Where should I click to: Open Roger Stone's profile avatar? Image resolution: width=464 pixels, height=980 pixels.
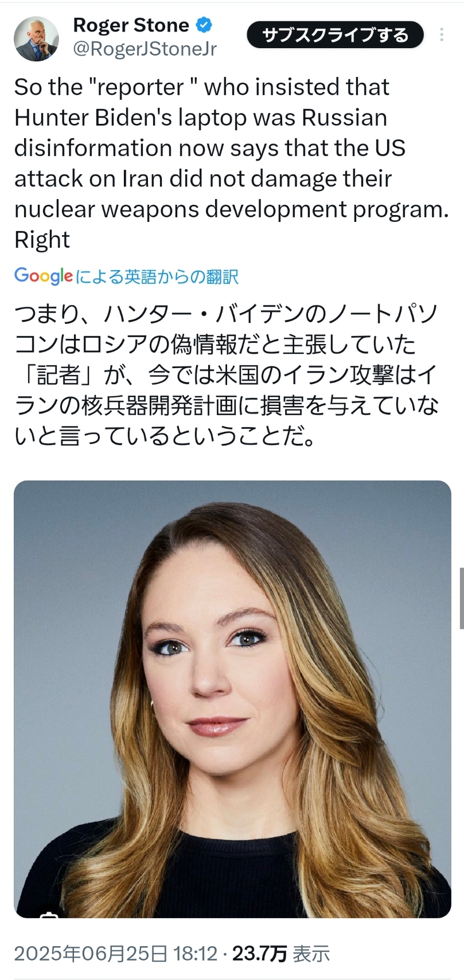36,38
